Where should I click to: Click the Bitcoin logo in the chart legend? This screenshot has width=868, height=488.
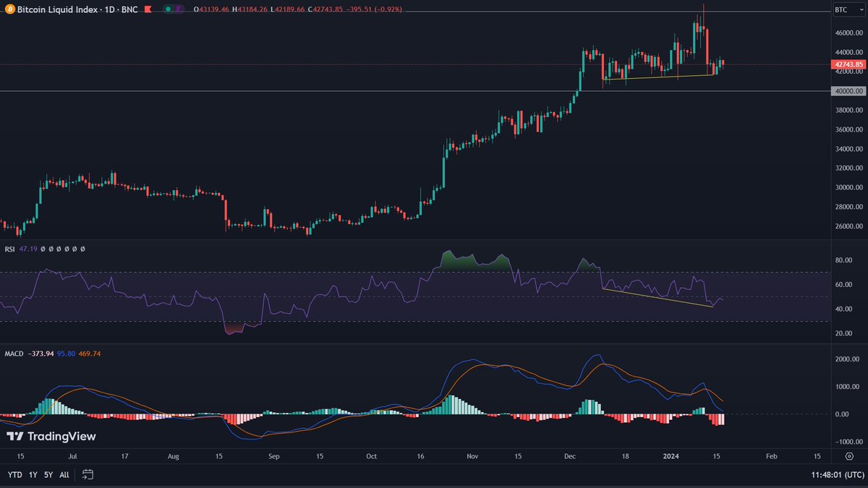pyautogui.click(x=10, y=9)
